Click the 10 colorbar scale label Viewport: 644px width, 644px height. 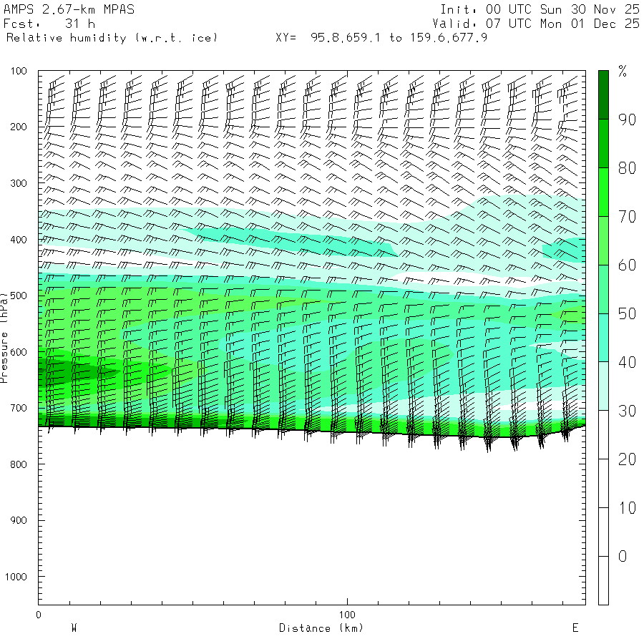click(627, 508)
